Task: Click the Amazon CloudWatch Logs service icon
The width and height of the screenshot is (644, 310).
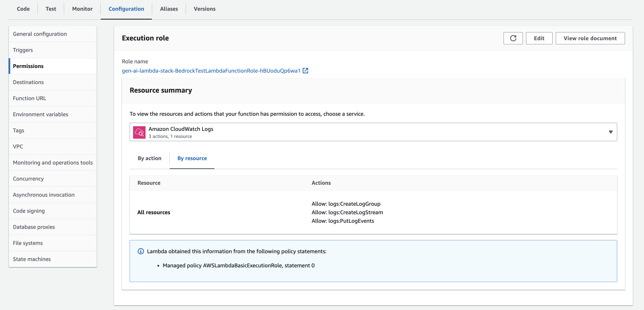Action: pos(139,132)
